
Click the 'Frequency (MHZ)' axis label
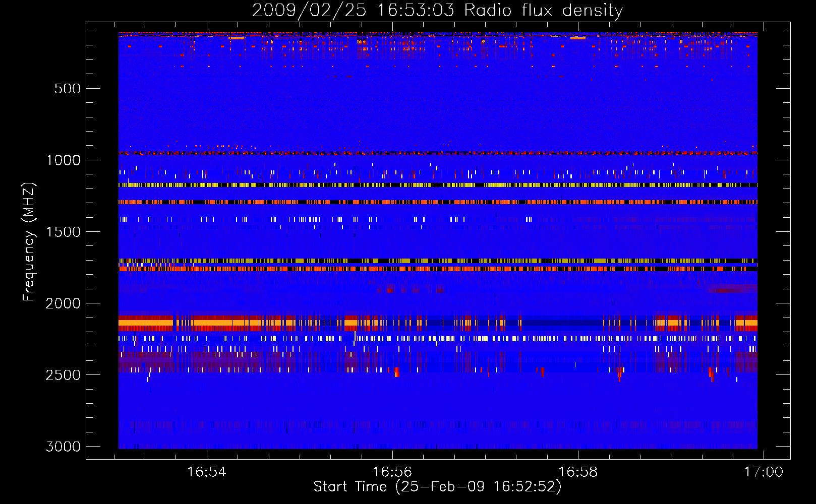(x=29, y=242)
